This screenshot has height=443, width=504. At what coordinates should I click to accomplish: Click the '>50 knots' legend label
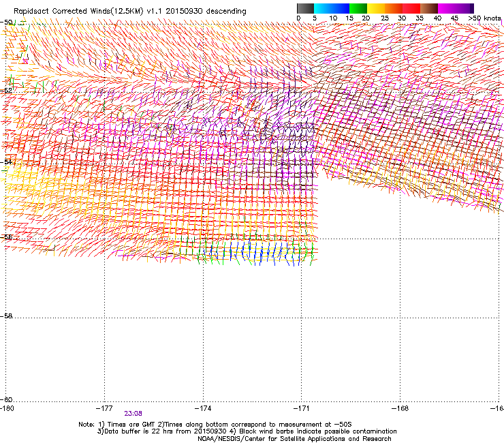484,18
